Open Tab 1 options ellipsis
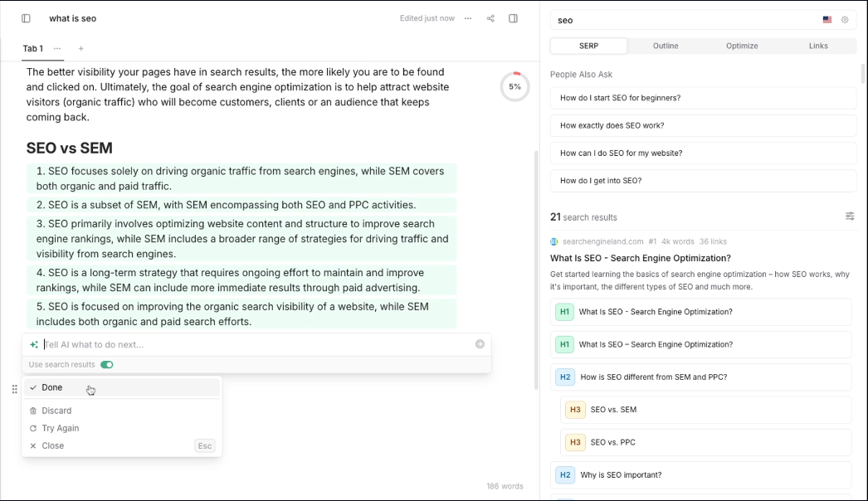Viewport: 868px width, 501px height. pyautogui.click(x=57, y=49)
